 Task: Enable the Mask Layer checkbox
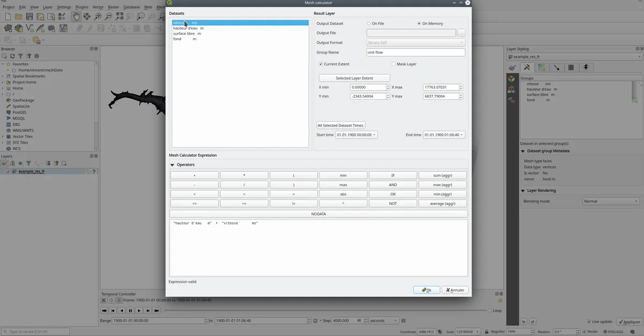point(394,64)
